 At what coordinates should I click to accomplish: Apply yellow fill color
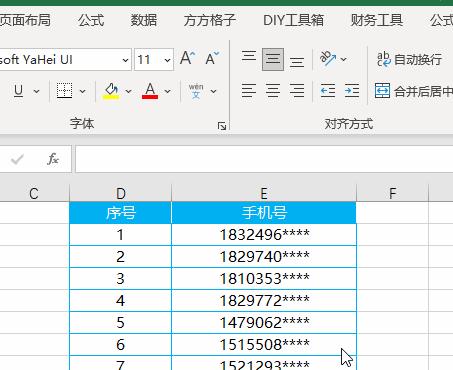[x=111, y=91]
